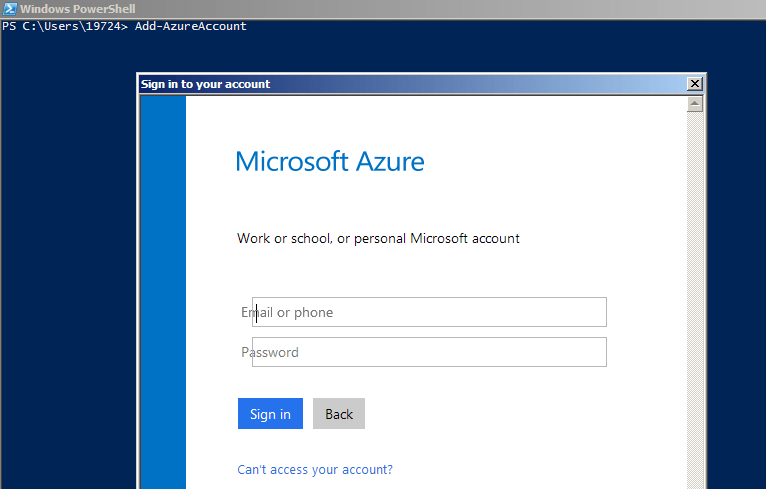Click the dialog's vertical scrollbar track
Image resolution: width=766 pixels, height=489 pixels.
coord(695,300)
